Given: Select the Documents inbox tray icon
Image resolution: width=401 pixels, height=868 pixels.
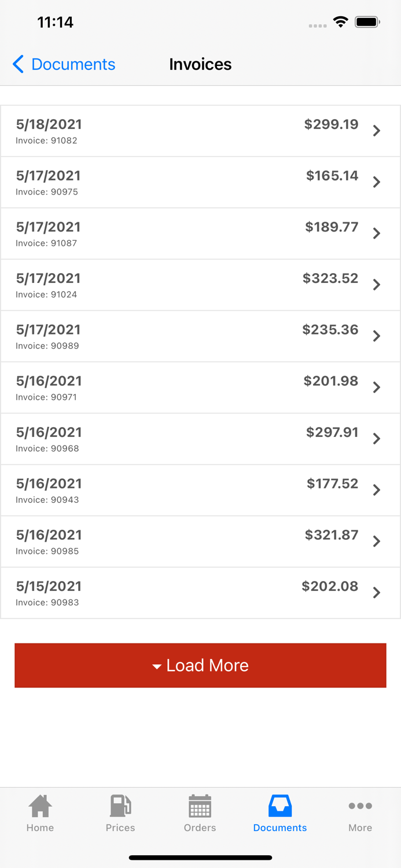Looking at the screenshot, I should click(280, 806).
